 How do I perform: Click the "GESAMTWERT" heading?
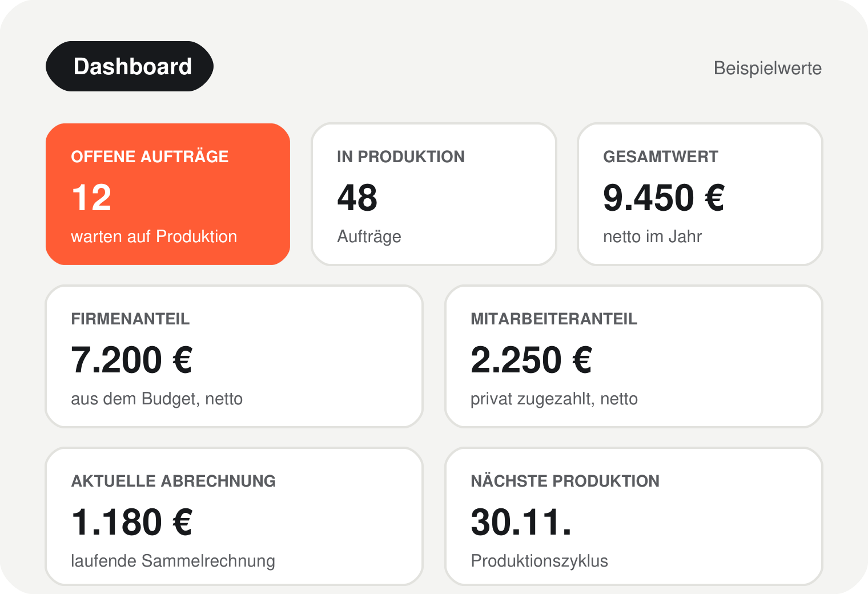tap(661, 156)
